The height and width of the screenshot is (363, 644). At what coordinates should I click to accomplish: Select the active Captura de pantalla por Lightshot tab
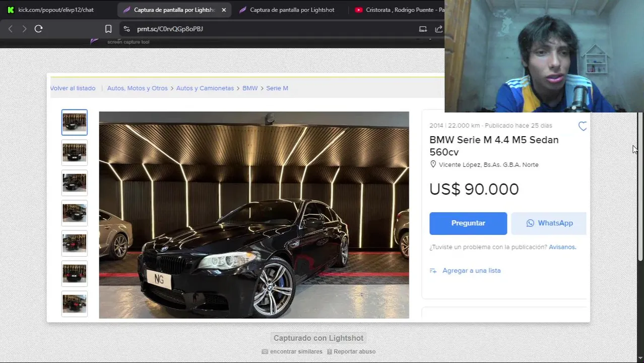174,10
